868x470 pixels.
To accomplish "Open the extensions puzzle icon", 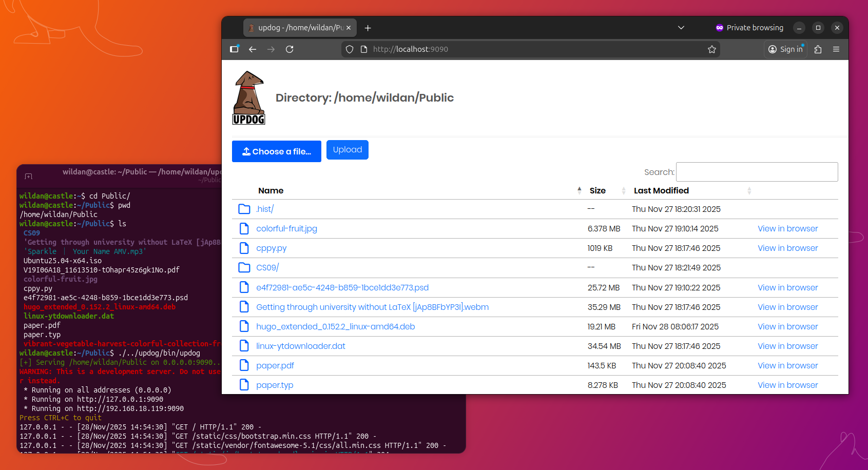I will pyautogui.click(x=818, y=49).
